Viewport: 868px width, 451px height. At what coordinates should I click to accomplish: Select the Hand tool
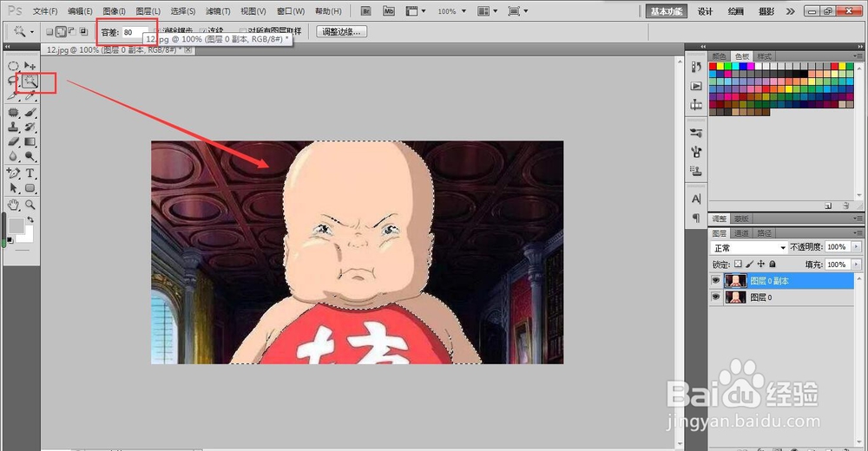pyautogui.click(x=13, y=205)
